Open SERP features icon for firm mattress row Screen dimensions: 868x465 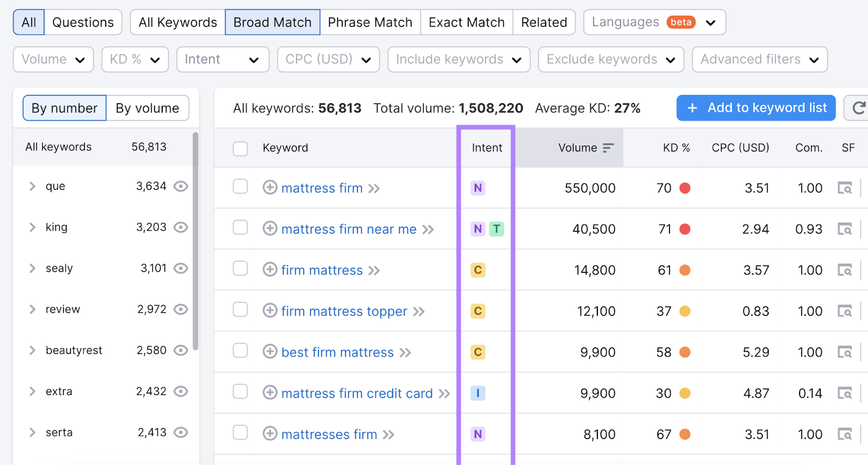coord(845,270)
